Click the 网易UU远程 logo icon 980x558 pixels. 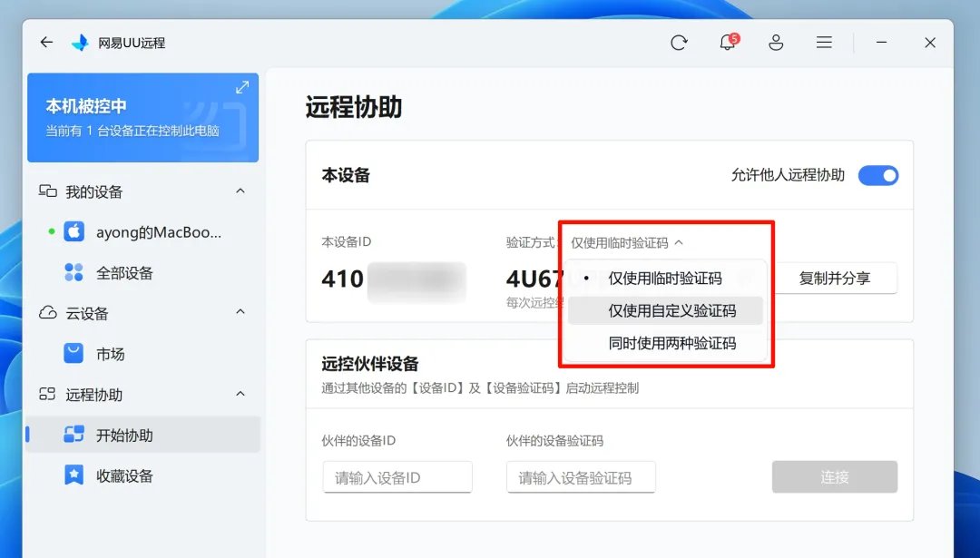pyautogui.click(x=80, y=43)
